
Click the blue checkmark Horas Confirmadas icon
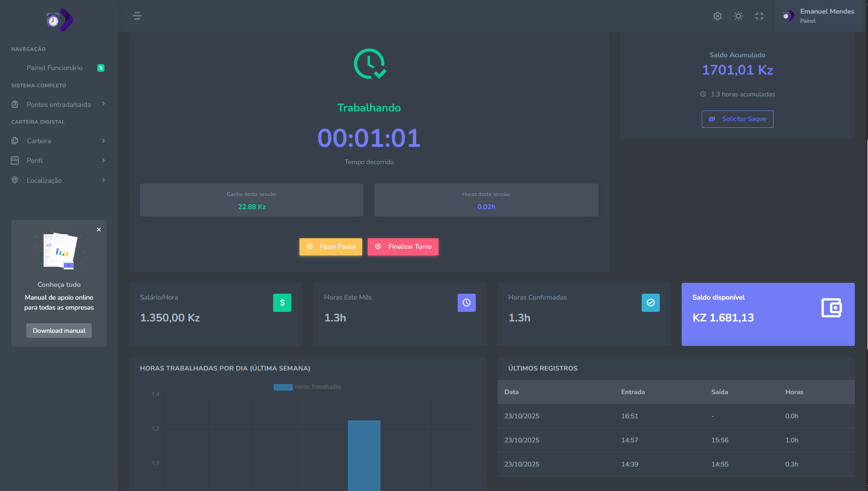(x=650, y=303)
